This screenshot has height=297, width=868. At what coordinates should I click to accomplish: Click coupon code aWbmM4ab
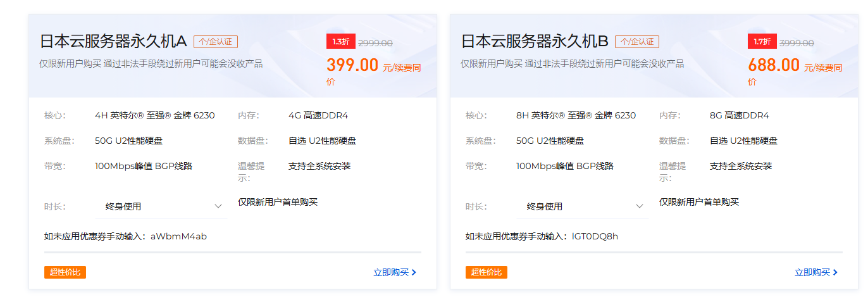pos(178,237)
